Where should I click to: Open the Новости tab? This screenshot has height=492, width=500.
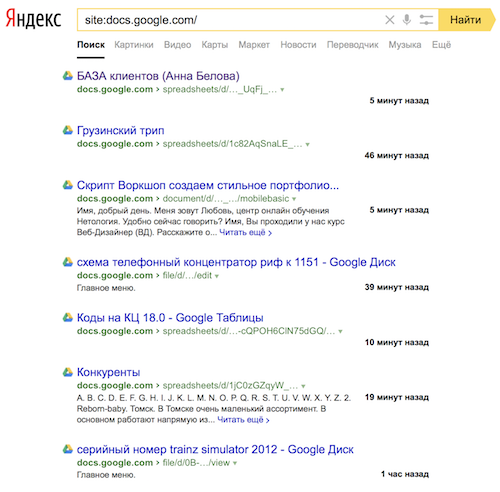click(298, 45)
